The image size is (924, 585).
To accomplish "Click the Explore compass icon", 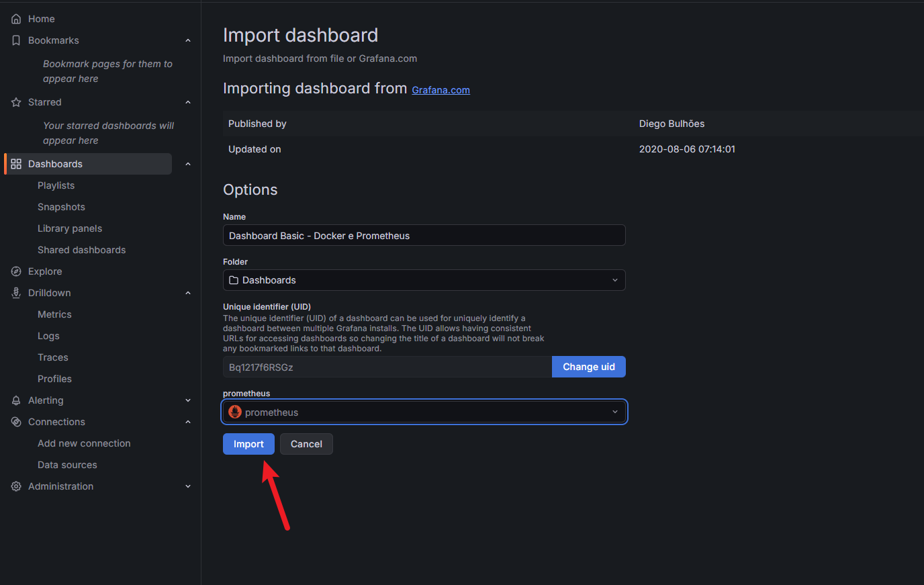I will [x=16, y=271].
